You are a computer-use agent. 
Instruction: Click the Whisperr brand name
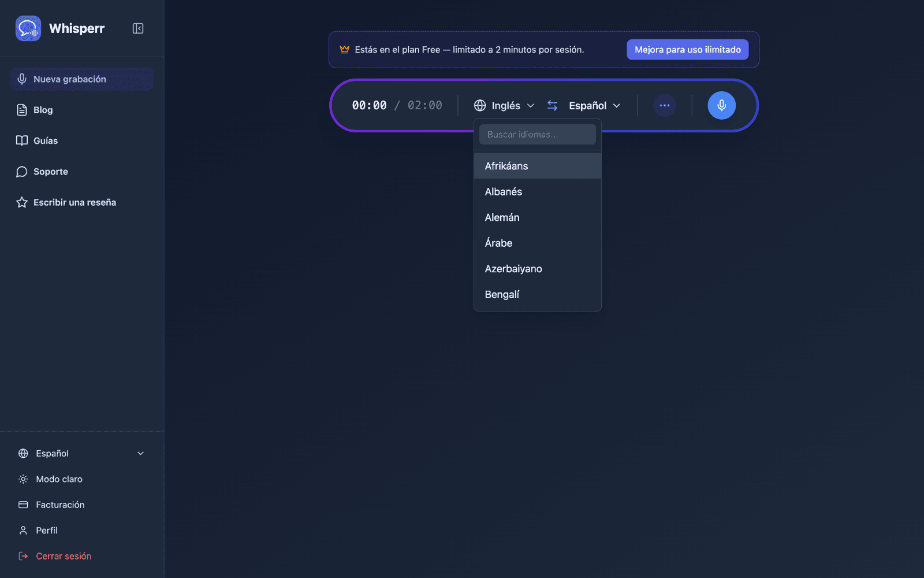point(77,28)
